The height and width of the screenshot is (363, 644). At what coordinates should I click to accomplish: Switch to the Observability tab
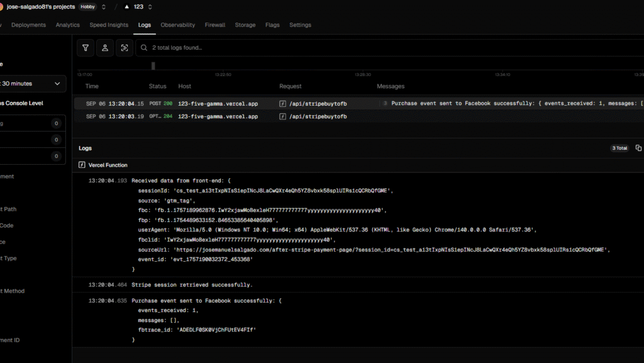coord(177,25)
